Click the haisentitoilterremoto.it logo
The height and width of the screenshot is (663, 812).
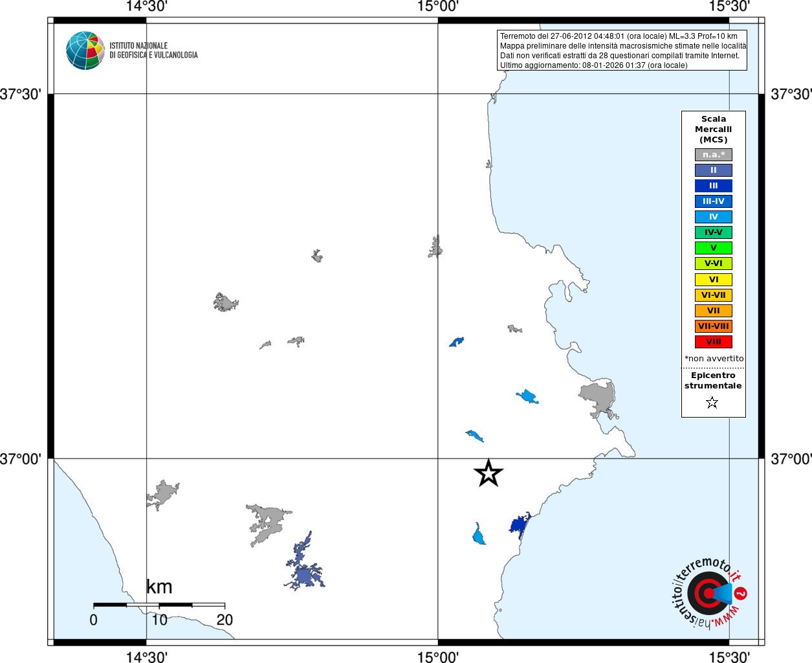pyautogui.click(x=710, y=593)
